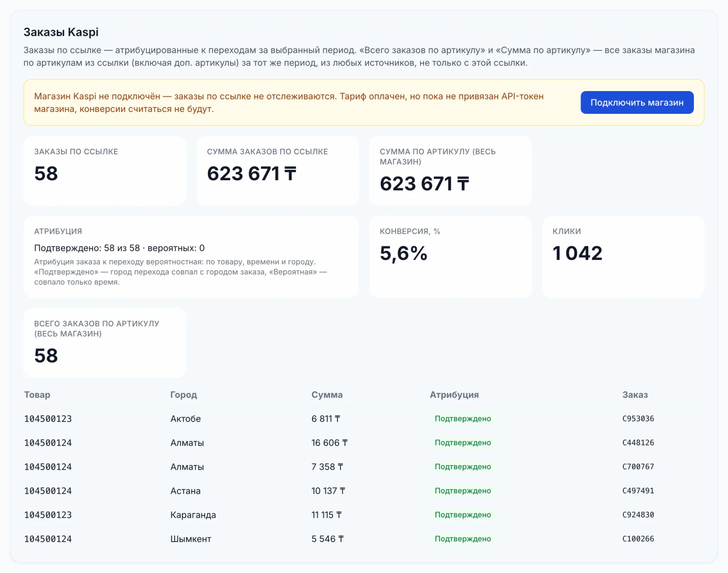Click the «Атрибуция» column header
This screenshot has height=573, width=728.
(x=454, y=395)
